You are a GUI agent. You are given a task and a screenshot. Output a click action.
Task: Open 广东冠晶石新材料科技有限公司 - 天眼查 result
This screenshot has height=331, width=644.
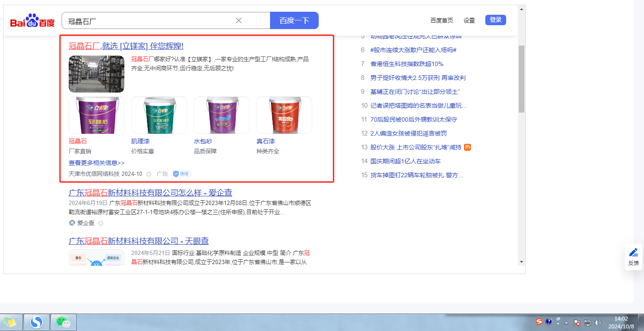point(139,241)
